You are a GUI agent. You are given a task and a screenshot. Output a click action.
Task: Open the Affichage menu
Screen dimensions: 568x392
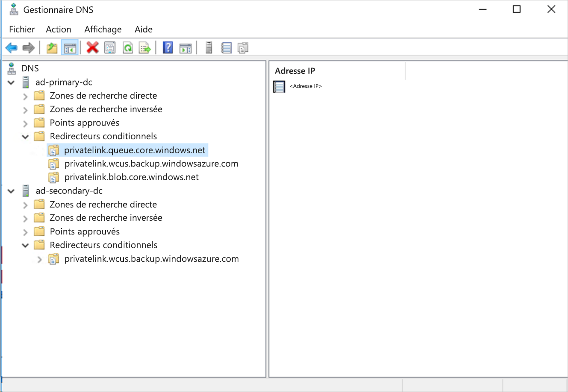point(103,29)
